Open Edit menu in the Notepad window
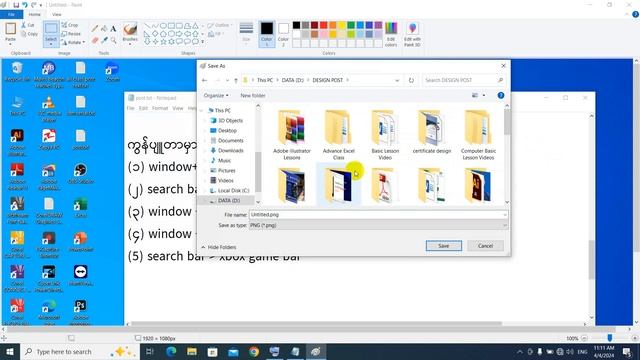The height and width of the screenshot is (360, 640). pyautogui.click(x=143, y=108)
